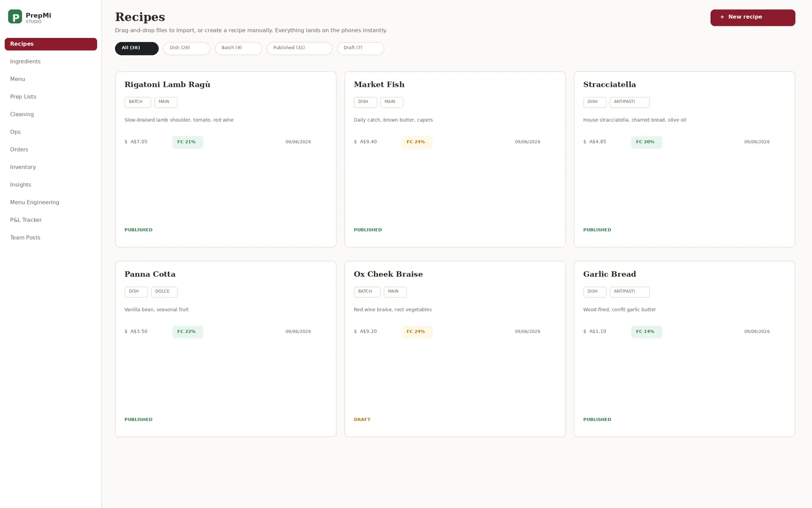Viewport: 812px width, 508px height.
Task: Click ANTIPASTI tag on Garlic Bread
Action: [629, 292]
